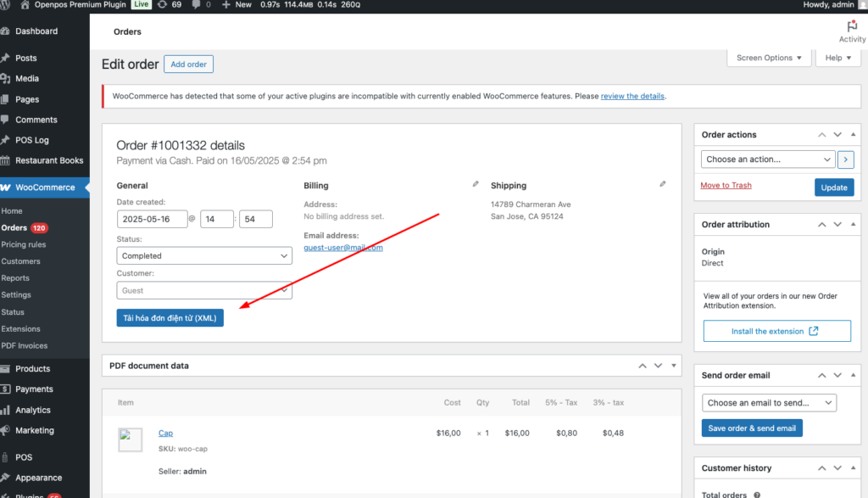868x498 pixels.
Task: Move Order attribution panel up
Action: tap(822, 224)
